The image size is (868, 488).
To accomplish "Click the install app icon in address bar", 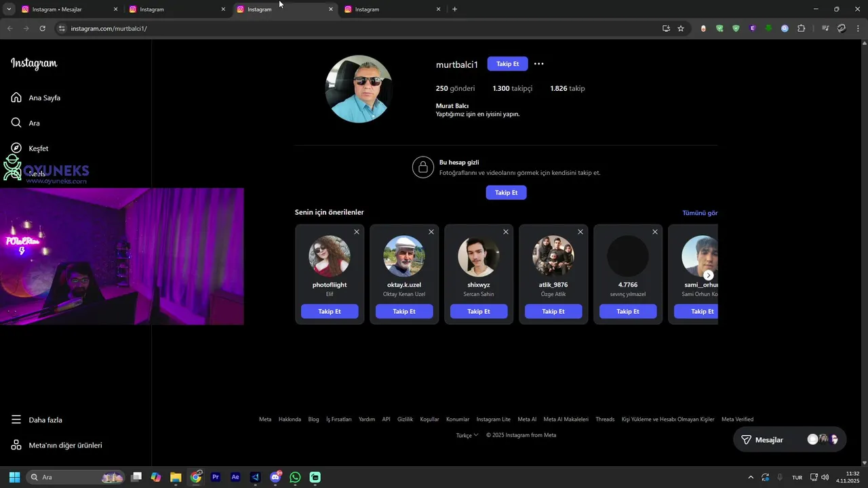I will pyautogui.click(x=666, y=28).
